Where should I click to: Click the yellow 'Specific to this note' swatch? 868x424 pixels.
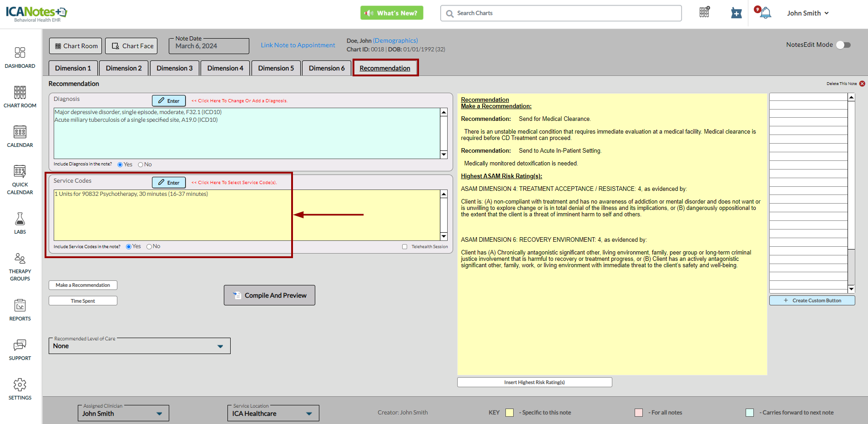[x=510, y=413]
